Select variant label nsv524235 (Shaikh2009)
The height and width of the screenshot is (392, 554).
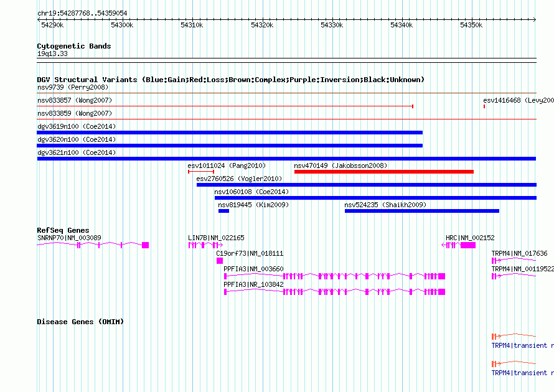tap(385, 205)
